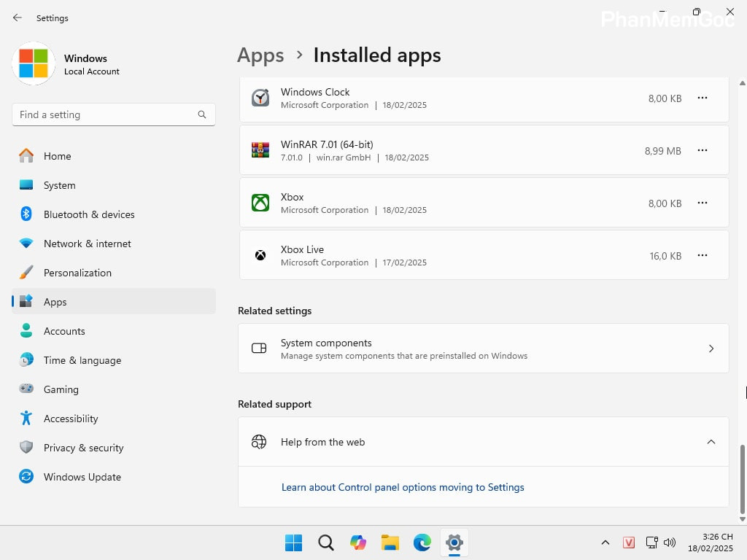Open more options for WinRAR 7.01

click(x=702, y=150)
